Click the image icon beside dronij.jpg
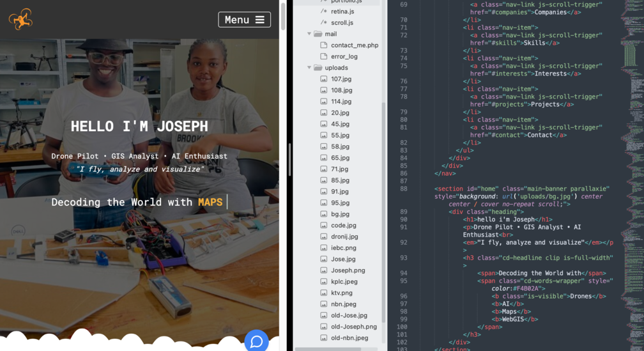 pyautogui.click(x=324, y=237)
